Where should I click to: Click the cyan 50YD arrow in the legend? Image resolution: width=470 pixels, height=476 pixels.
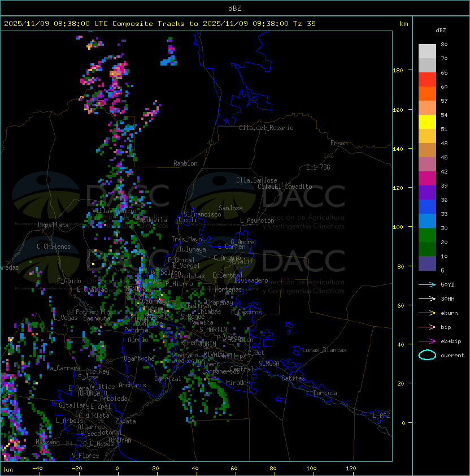point(427,284)
